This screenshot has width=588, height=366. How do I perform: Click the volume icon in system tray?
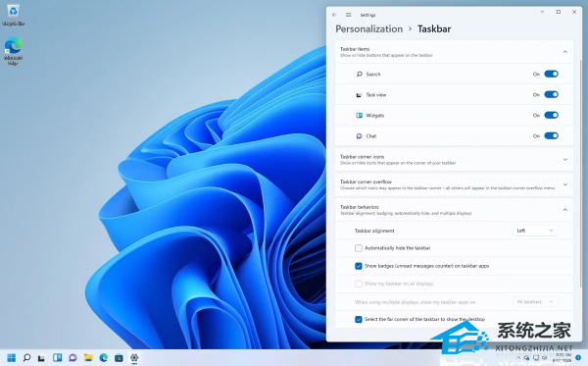click(545, 358)
